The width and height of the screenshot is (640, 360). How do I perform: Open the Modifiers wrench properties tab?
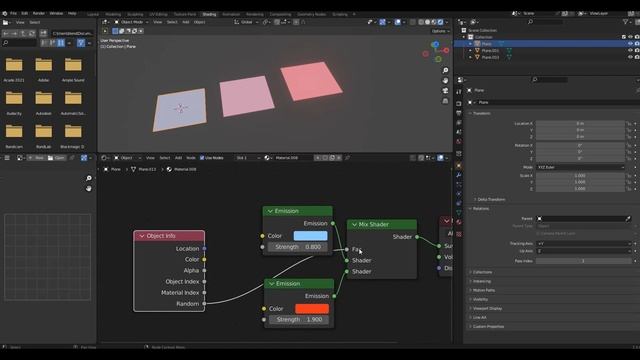pyautogui.click(x=459, y=175)
